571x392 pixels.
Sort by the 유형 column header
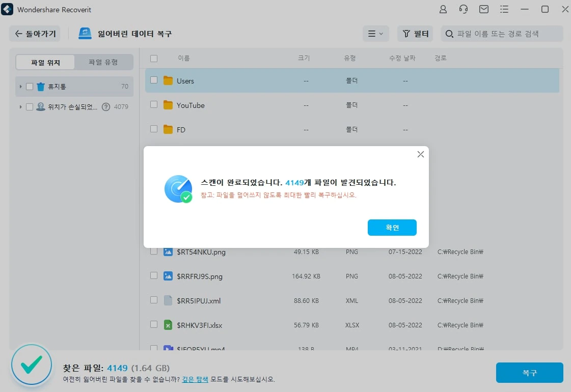pyautogui.click(x=350, y=58)
